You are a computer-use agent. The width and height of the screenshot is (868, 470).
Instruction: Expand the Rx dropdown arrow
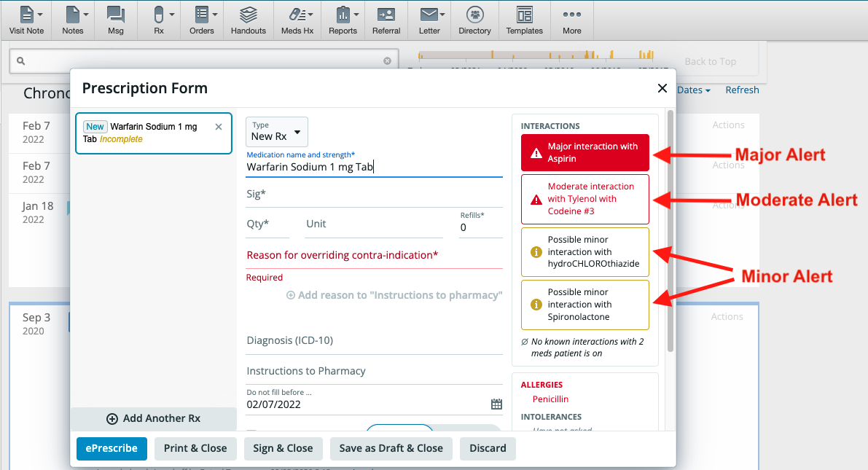171,15
